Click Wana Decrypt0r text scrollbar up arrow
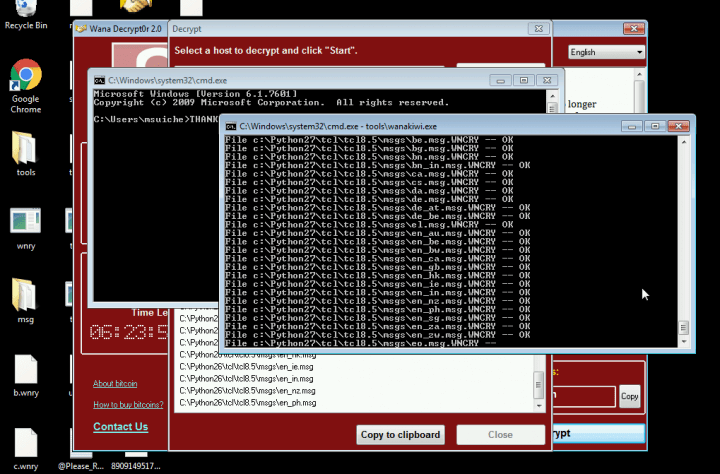 [639, 74]
